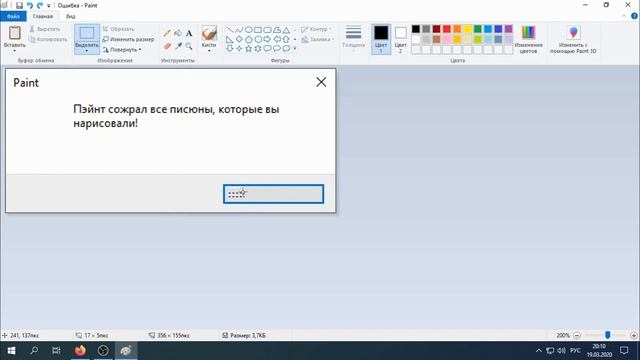Open Task View on taskbar

coord(56,351)
